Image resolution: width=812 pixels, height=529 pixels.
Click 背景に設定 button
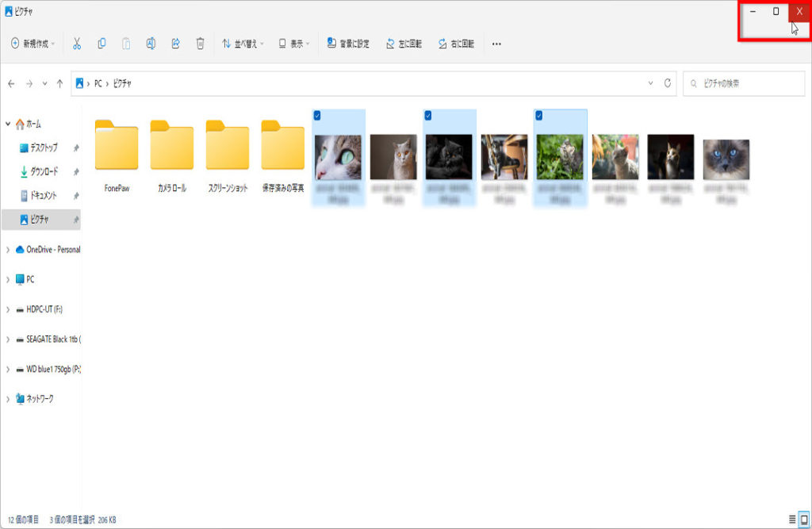pos(348,44)
